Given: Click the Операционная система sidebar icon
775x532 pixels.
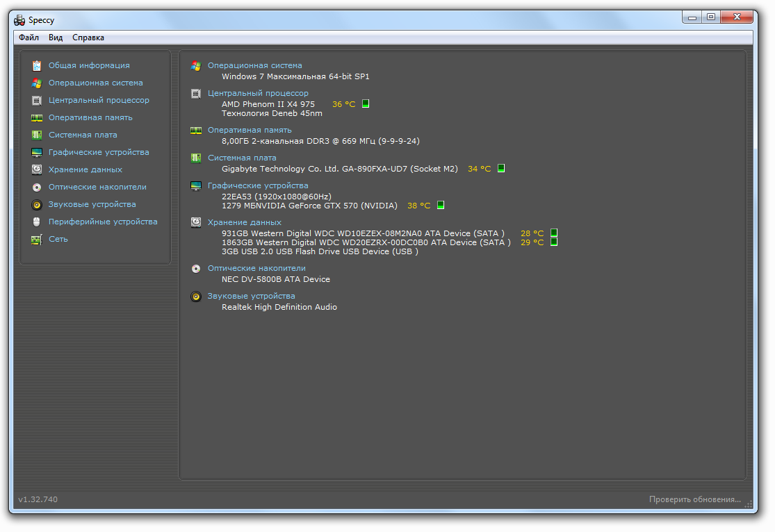Looking at the screenshot, I should (37, 83).
